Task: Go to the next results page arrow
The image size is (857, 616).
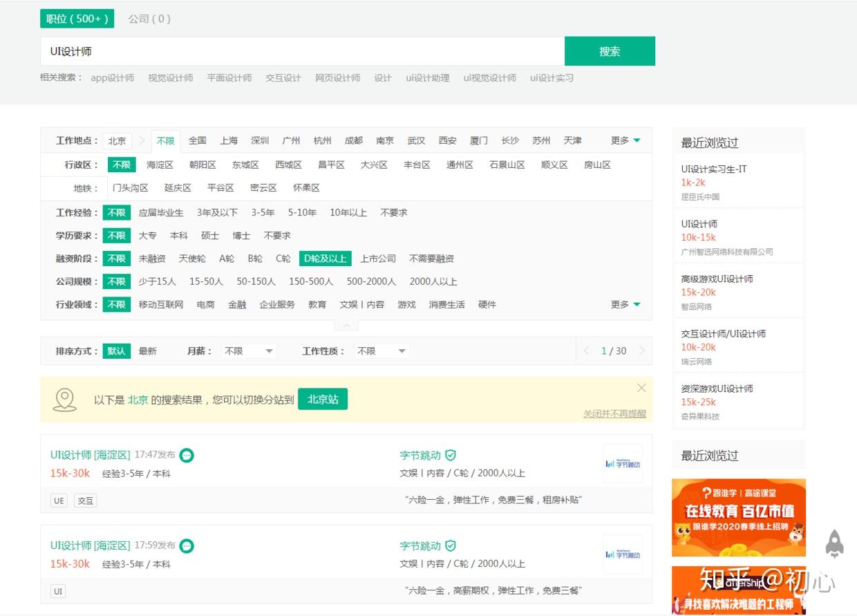Action: pos(641,351)
